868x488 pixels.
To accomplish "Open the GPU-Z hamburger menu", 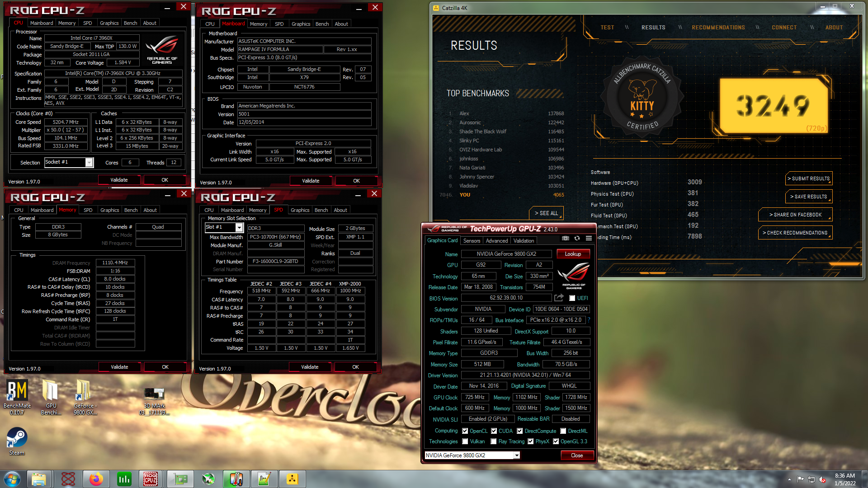I will [589, 238].
